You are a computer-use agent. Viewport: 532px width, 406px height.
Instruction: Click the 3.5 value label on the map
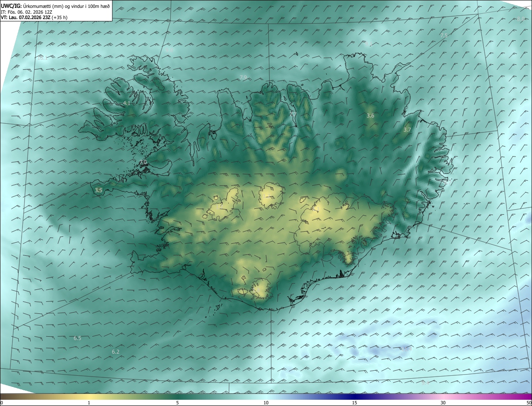point(99,190)
